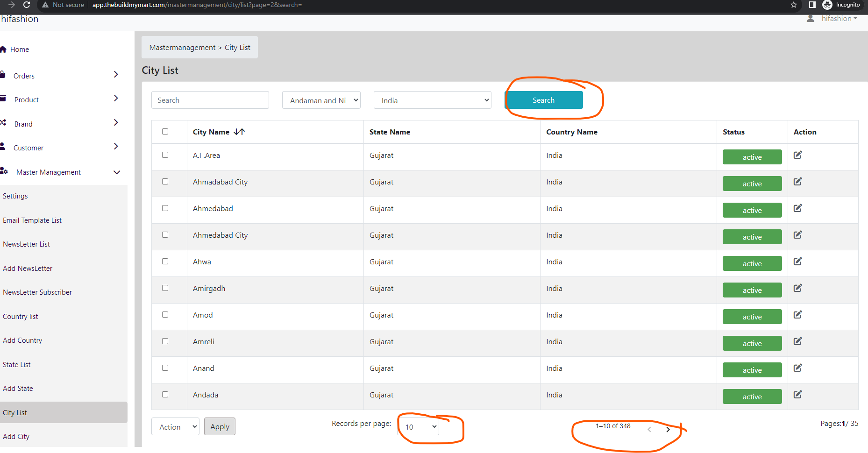Select the Ahmedabad row checkbox

165,208
